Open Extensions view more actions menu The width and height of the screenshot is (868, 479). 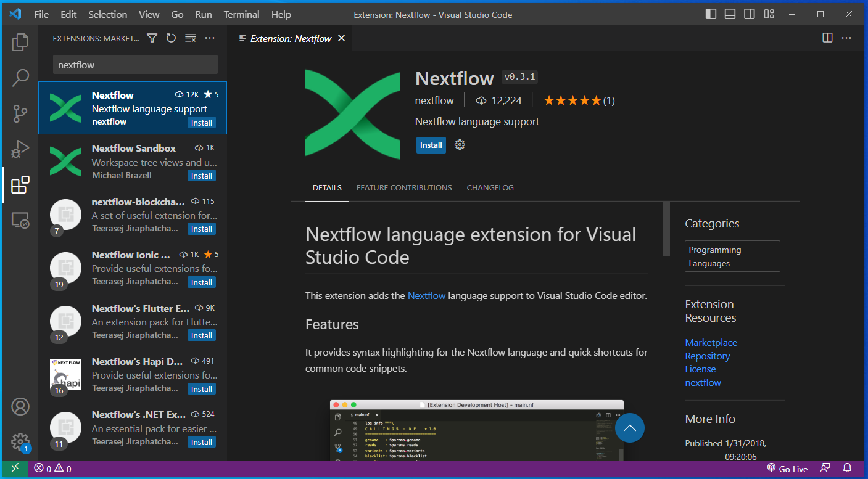coord(210,38)
